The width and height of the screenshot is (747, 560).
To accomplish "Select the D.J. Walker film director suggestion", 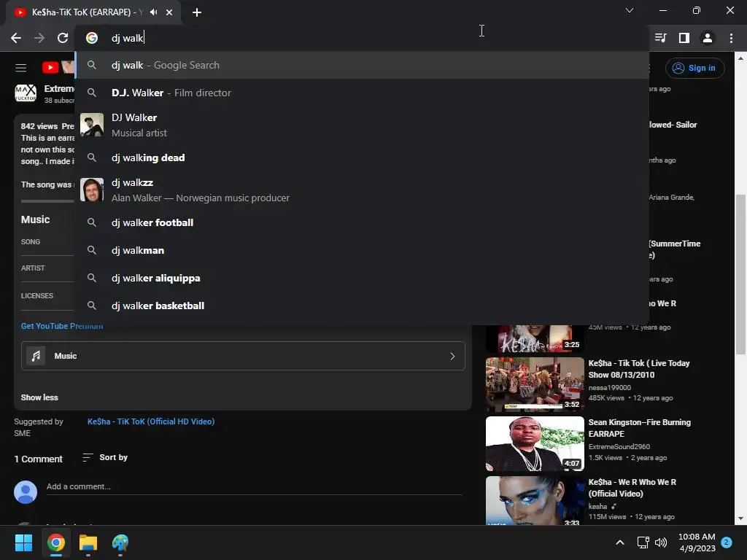I will coord(362,93).
